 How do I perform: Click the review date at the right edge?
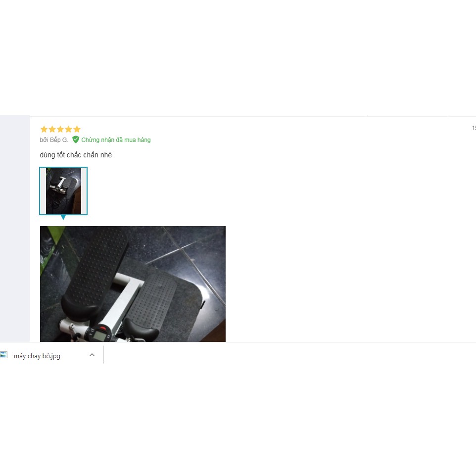[474, 128]
